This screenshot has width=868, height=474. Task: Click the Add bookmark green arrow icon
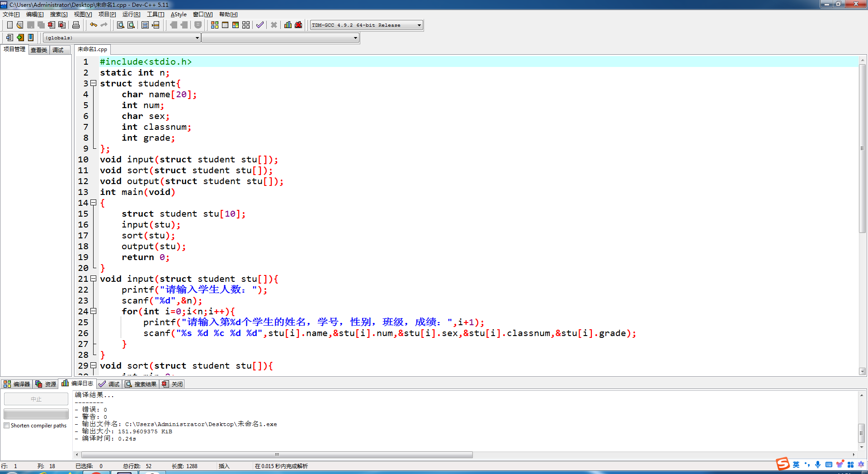tap(20, 38)
